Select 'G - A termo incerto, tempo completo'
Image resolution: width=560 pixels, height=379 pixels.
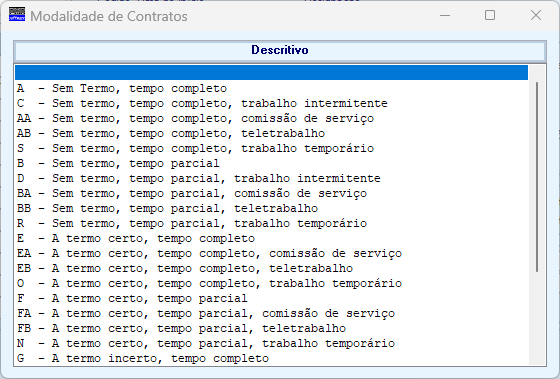click(x=271, y=358)
